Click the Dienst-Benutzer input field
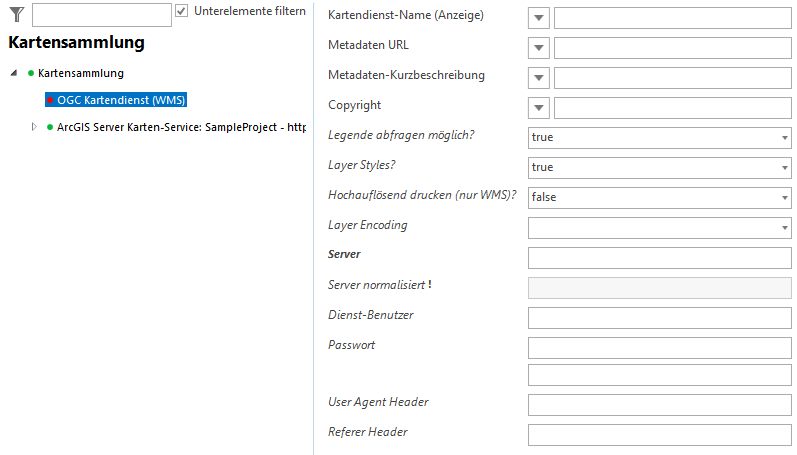The height and width of the screenshot is (455, 797). (659, 318)
